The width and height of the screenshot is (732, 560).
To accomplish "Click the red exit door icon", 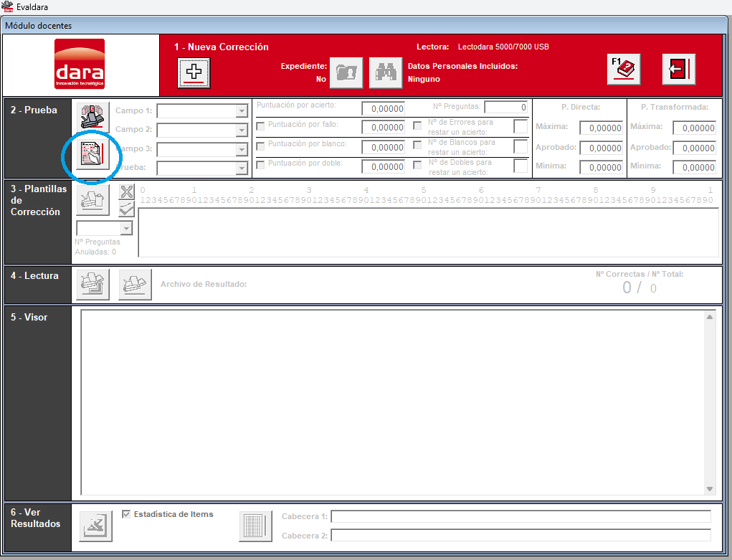I will [679, 70].
